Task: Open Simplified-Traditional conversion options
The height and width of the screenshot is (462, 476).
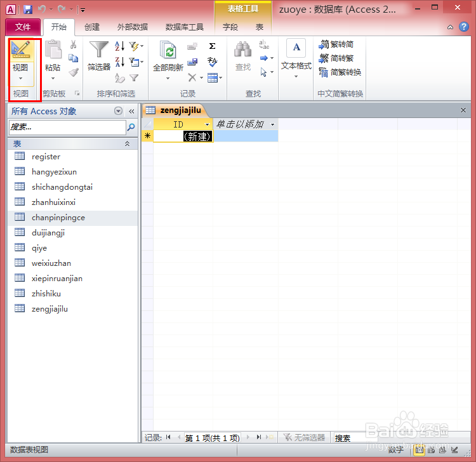Action: (x=340, y=72)
